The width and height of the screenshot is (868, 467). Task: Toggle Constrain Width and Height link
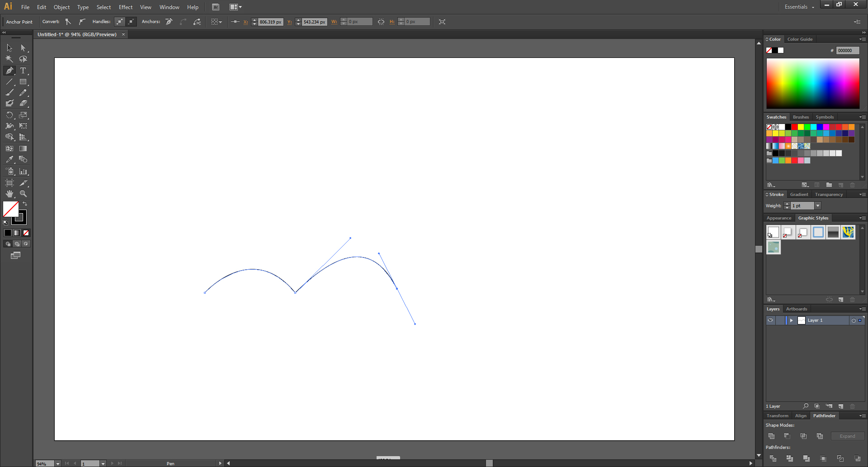pos(381,22)
